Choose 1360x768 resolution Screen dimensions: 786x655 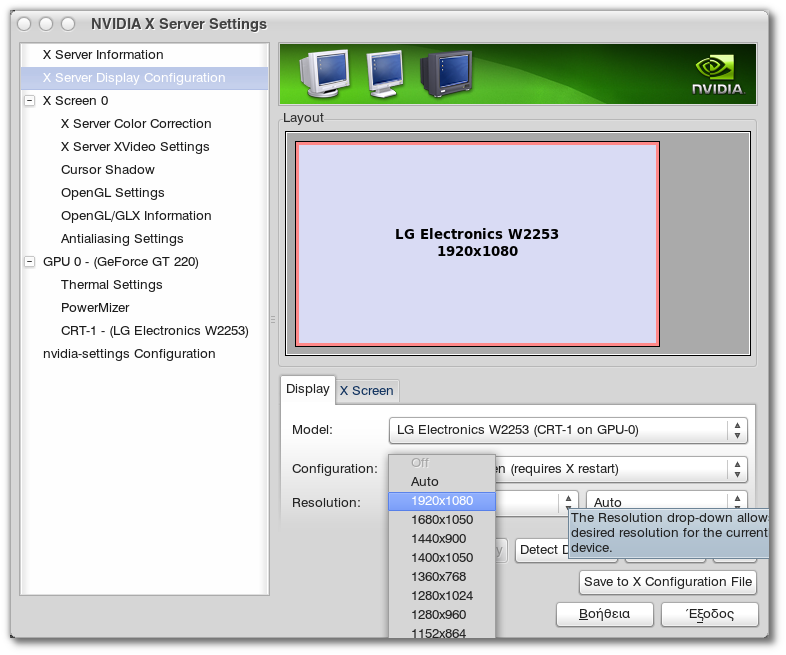(442, 577)
